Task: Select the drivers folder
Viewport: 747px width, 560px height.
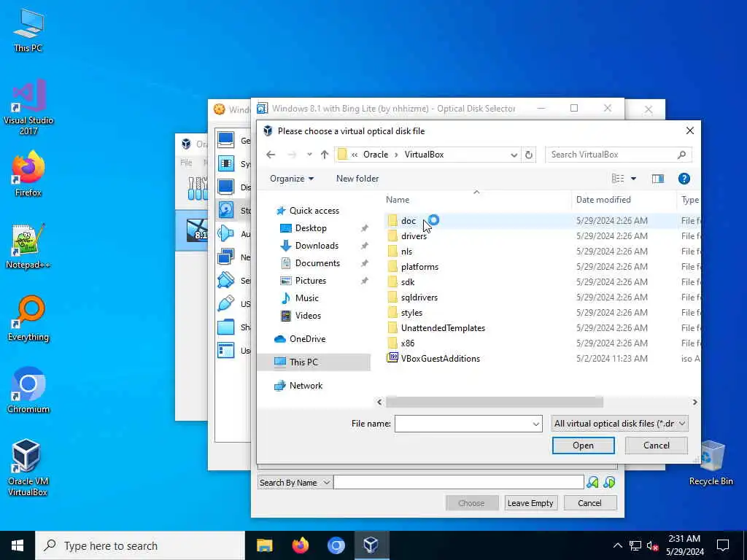Action: click(414, 236)
